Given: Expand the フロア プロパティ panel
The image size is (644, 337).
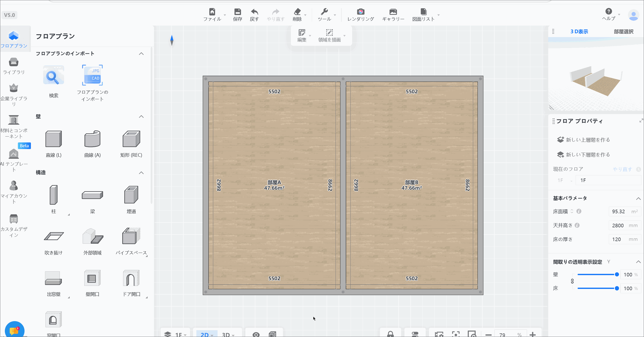Looking at the screenshot, I should pos(641,121).
